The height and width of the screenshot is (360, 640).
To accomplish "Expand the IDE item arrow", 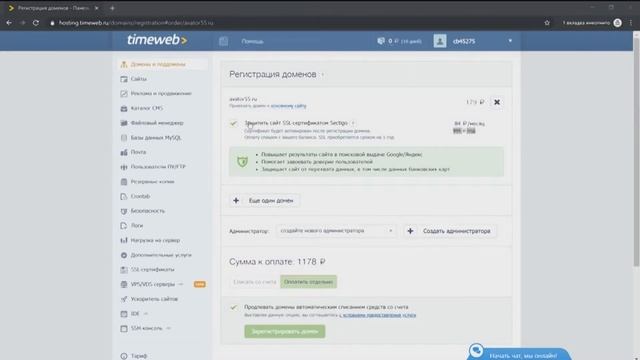I will point(146,314).
